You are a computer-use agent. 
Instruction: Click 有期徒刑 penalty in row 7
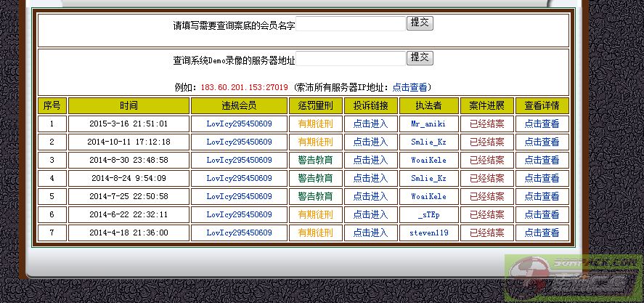tap(315, 233)
